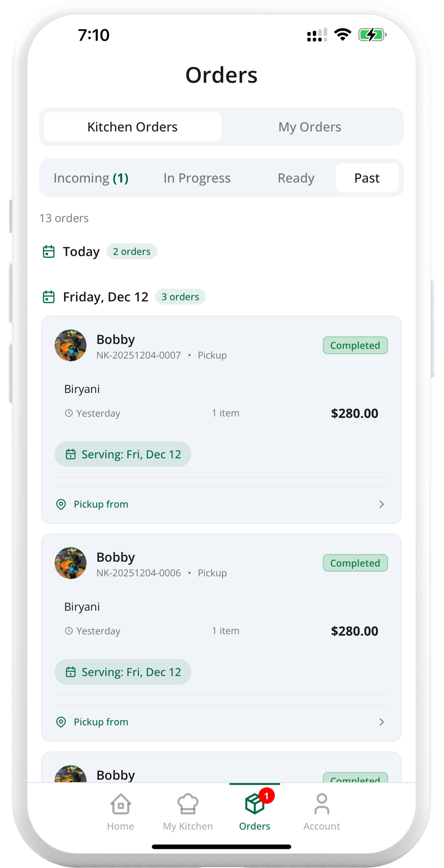
Task: Tap calendar icon beside Today
Action: 49,252
